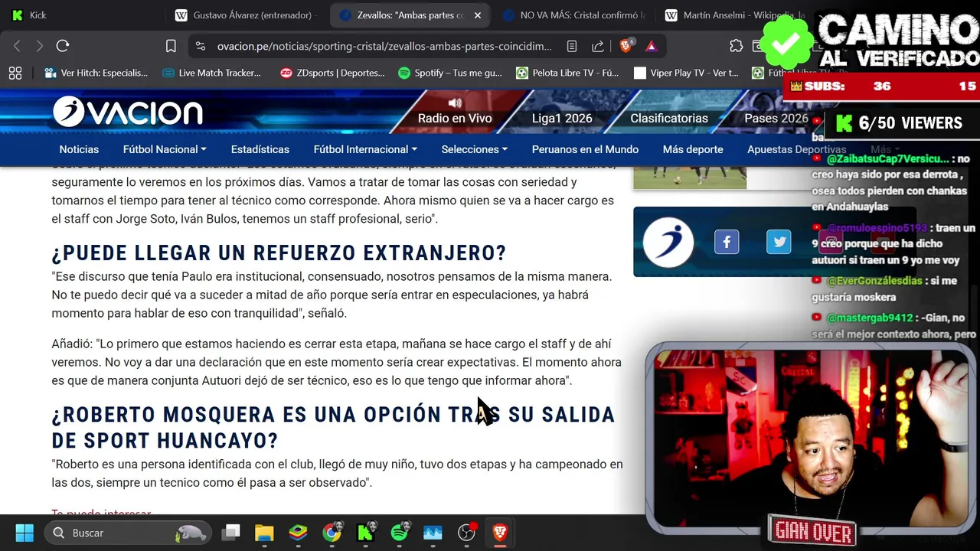Open the Viper Play TV bookmark
Viewport: 980px width, 551px height.
coord(687,73)
